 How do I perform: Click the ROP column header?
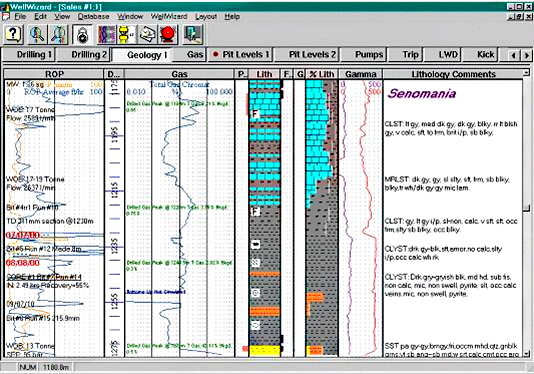click(54, 74)
